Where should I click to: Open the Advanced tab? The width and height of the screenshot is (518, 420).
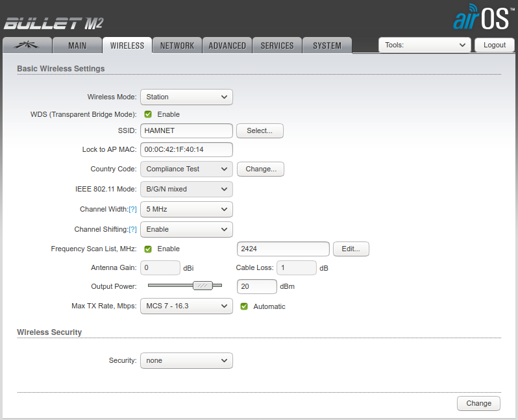pos(227,45)
